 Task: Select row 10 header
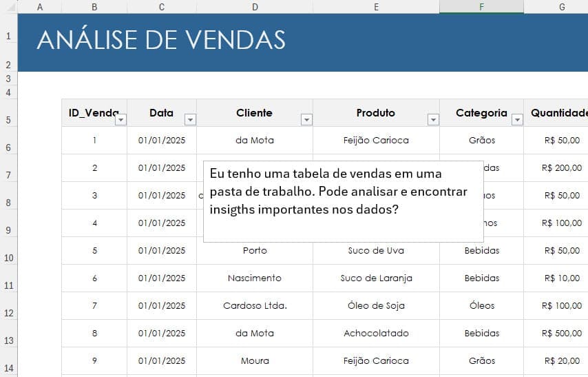pos(8,258)
